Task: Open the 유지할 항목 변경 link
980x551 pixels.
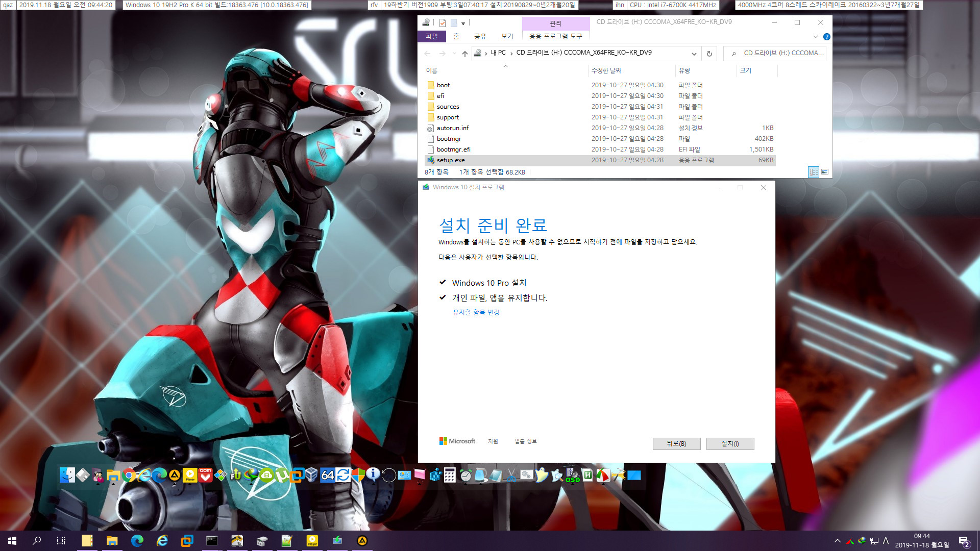Action: click(x=476, y=312)
